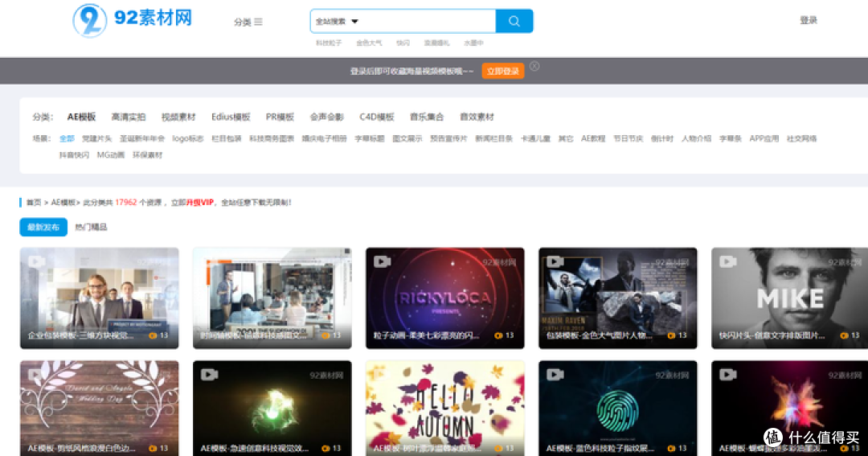The height and width of the screenshot is (456, 868).
Task: Click the video camera icon on the colorful butterfly card
Action: click(x=728, y=375)
